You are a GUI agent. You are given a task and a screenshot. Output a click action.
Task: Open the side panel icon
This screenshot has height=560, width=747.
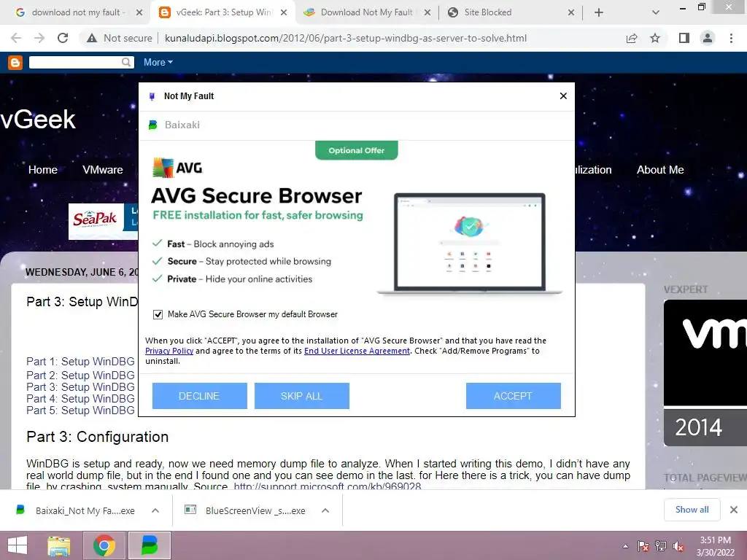684,38
